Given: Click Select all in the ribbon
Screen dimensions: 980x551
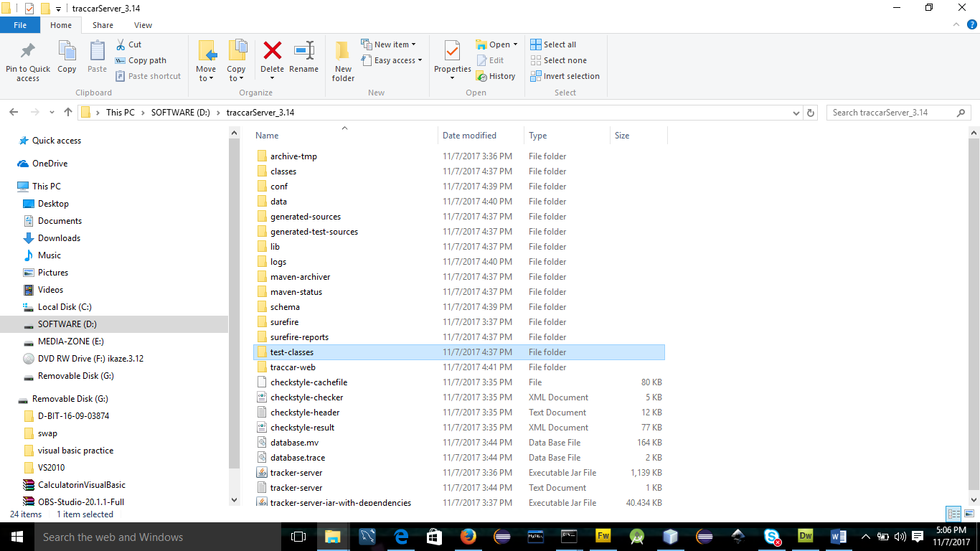Looking at the screenshot, I should coord(553,44).
